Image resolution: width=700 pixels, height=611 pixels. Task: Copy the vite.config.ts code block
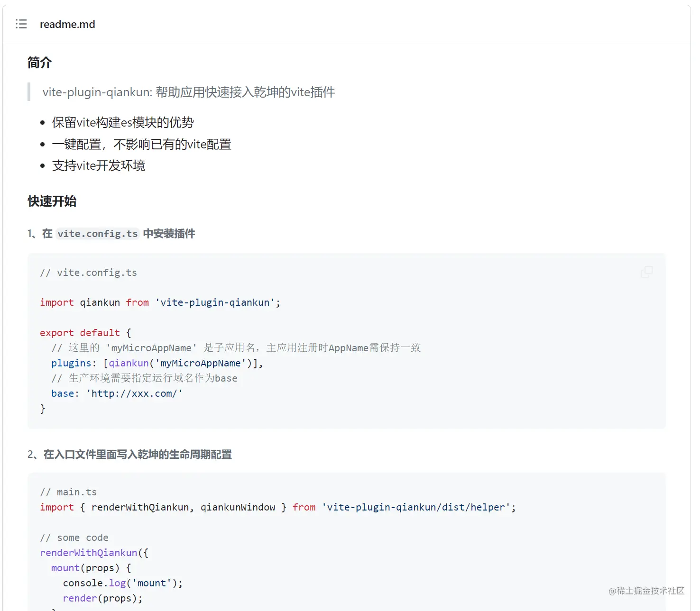646,272
